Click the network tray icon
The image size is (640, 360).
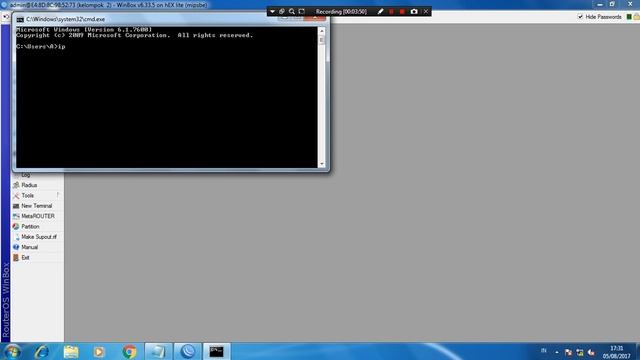(x=580, y=352)
